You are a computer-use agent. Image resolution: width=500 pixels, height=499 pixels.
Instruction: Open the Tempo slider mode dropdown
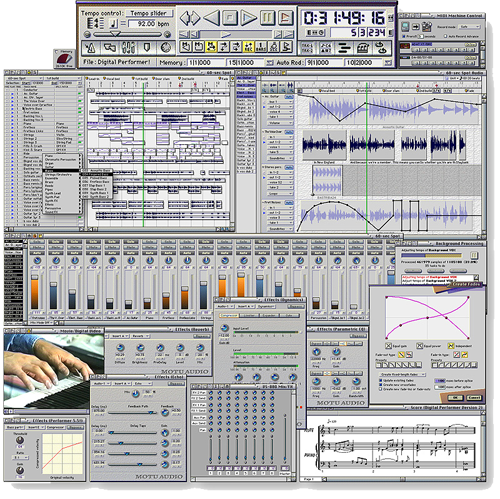(149, 13)
